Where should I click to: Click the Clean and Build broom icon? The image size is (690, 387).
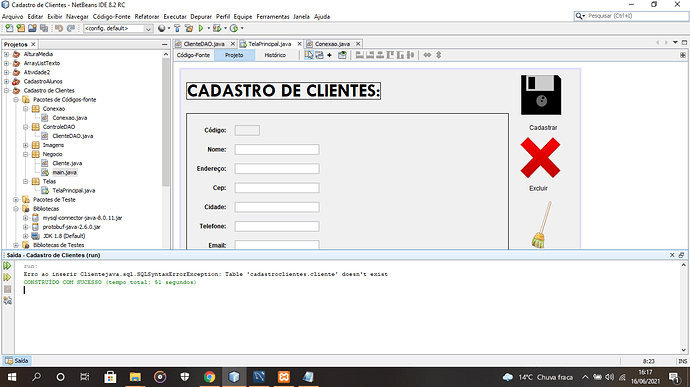click(189, 28)
